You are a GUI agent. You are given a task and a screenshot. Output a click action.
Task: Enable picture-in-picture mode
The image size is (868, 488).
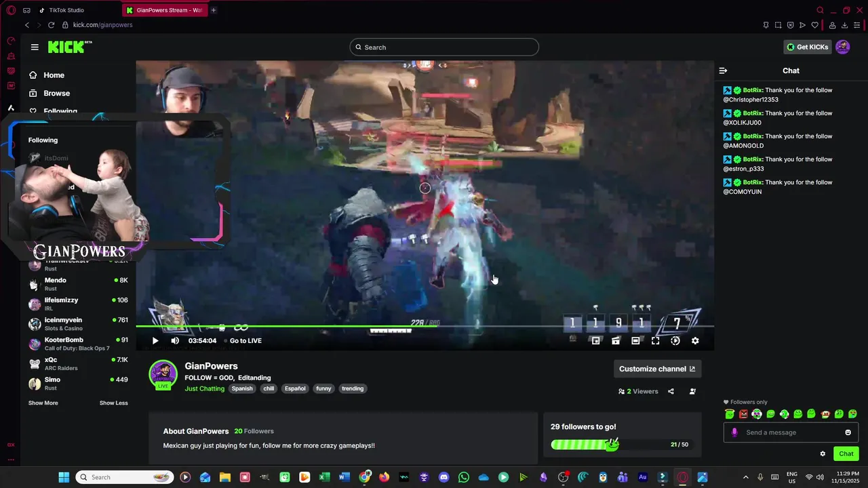click(595, 341)
